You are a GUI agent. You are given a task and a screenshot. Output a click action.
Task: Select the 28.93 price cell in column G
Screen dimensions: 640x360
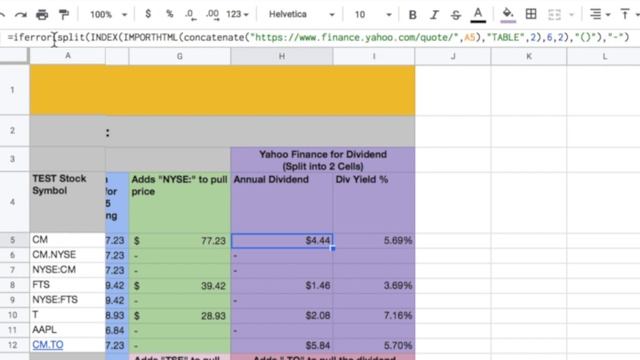tap(180, 316)
